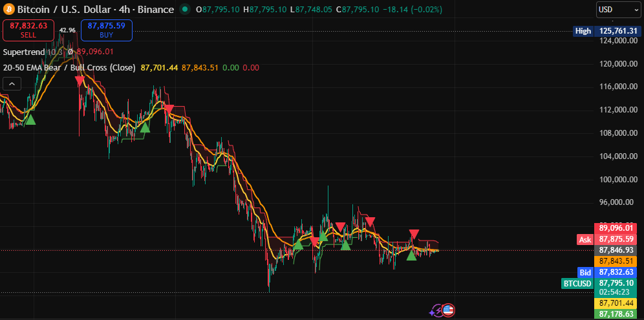Click the green BTCUSD last price label
The width and height of the screenshot is (644, 320).
coord(577,283)
